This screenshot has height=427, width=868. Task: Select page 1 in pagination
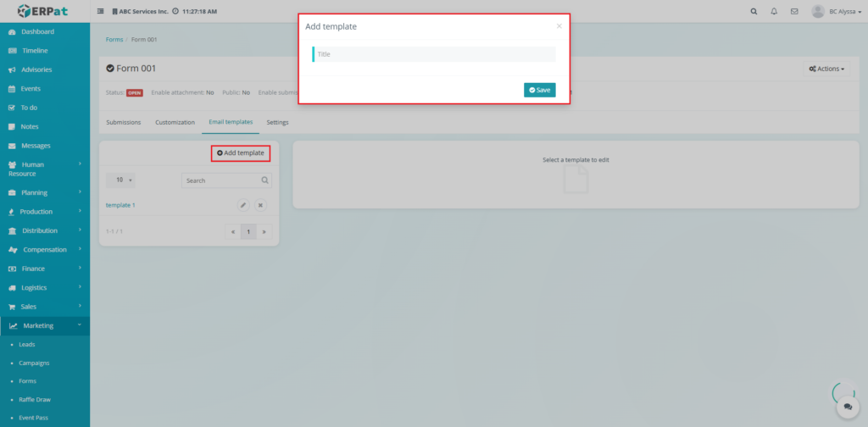click(x=248, y=232)
